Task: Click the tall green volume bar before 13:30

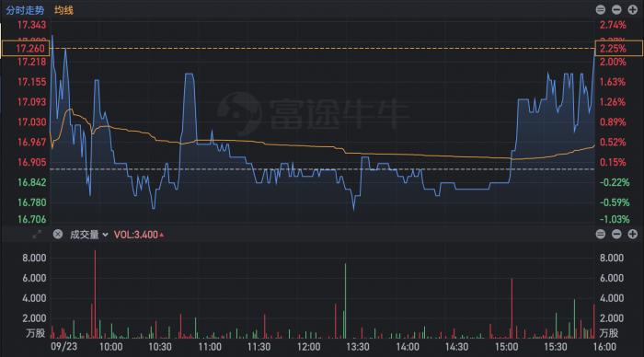Action: pos(345,301)
